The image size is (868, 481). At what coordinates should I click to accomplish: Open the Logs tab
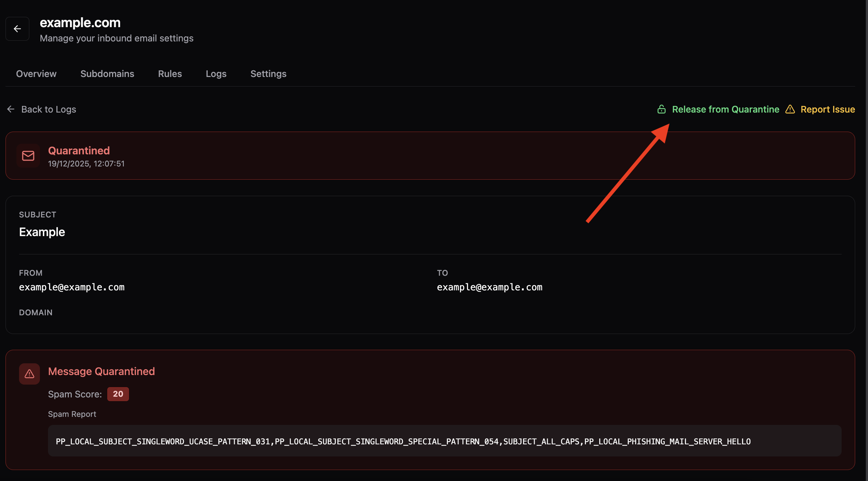(x=216, y=74)
